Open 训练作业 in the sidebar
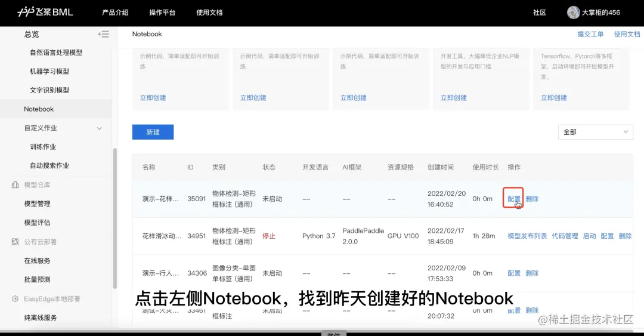 point(43,147)
